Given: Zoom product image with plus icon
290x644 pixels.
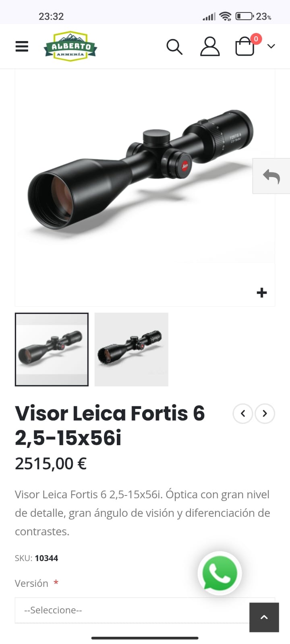Looking at the screenshot, I should click(262, 293).
